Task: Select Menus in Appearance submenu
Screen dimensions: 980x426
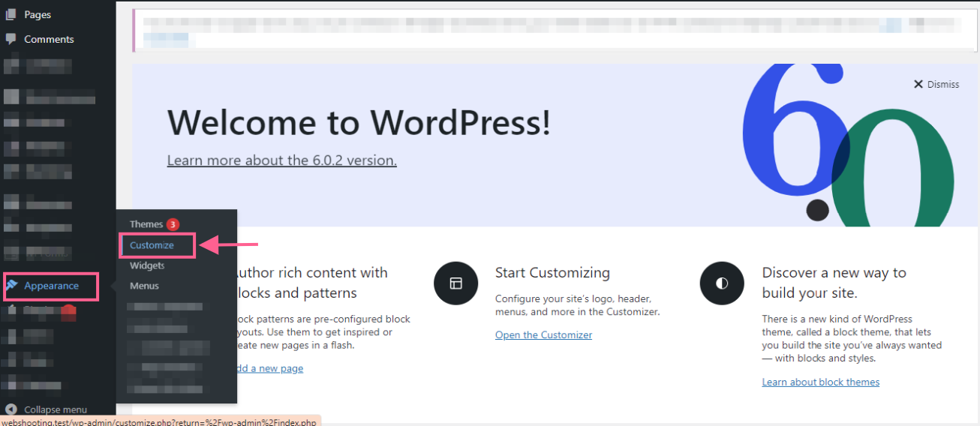Action: tap(144, 286)
